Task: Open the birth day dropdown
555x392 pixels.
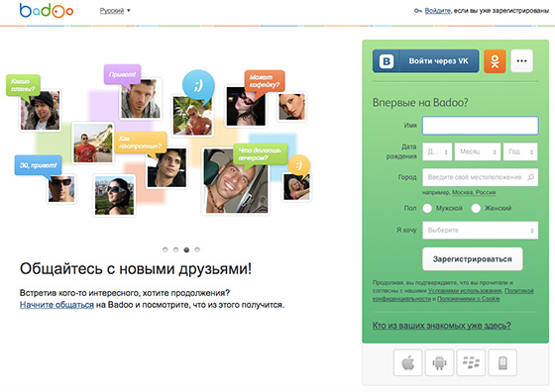Action: click(x=437, y=151)
